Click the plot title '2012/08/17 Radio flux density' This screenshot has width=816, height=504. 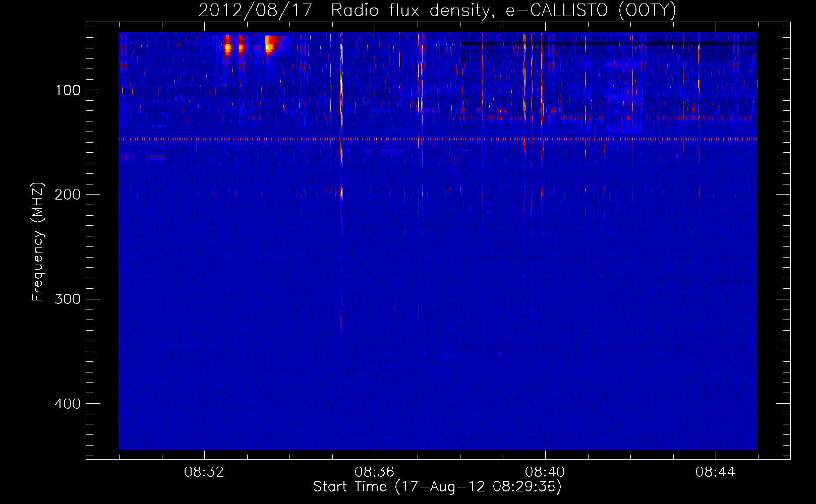click(x=437, y=10)
